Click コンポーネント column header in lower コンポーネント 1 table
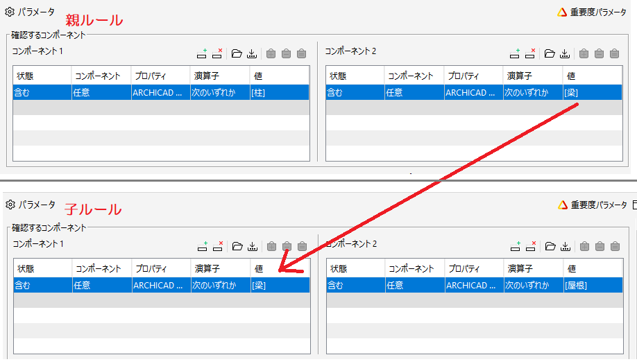The image size is (637, 364). pos(102,268)
